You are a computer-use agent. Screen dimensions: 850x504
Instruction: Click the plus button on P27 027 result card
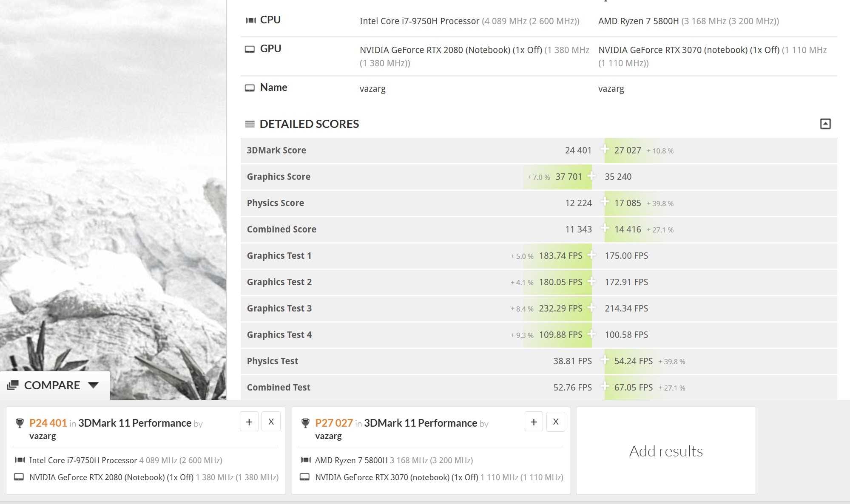[534, 422]
